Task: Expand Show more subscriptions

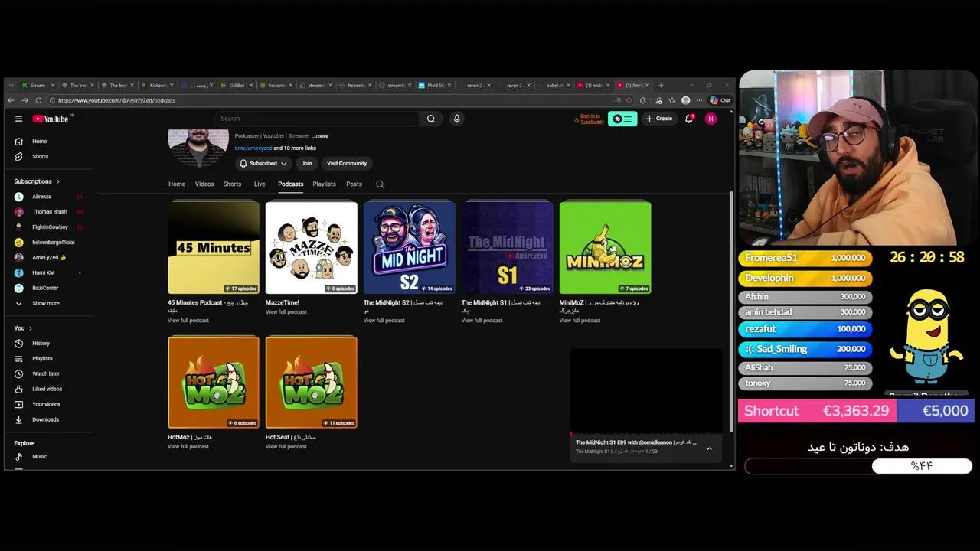Action: tap(46, 303)
